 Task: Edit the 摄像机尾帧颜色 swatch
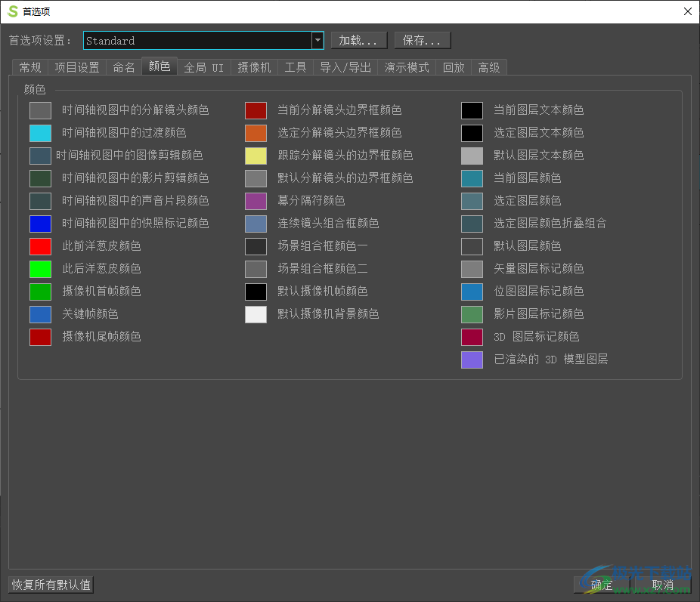(x=40, y=337)
